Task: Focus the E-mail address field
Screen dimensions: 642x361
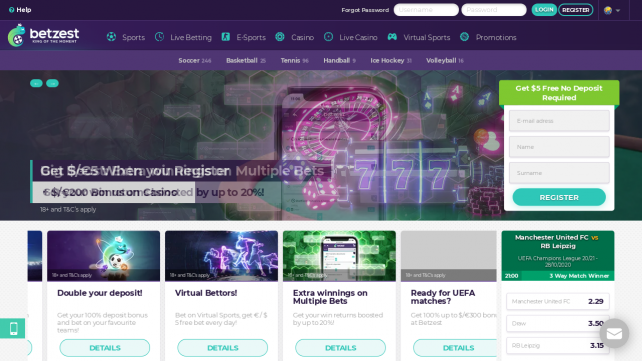Action: (x=559, y=121)
